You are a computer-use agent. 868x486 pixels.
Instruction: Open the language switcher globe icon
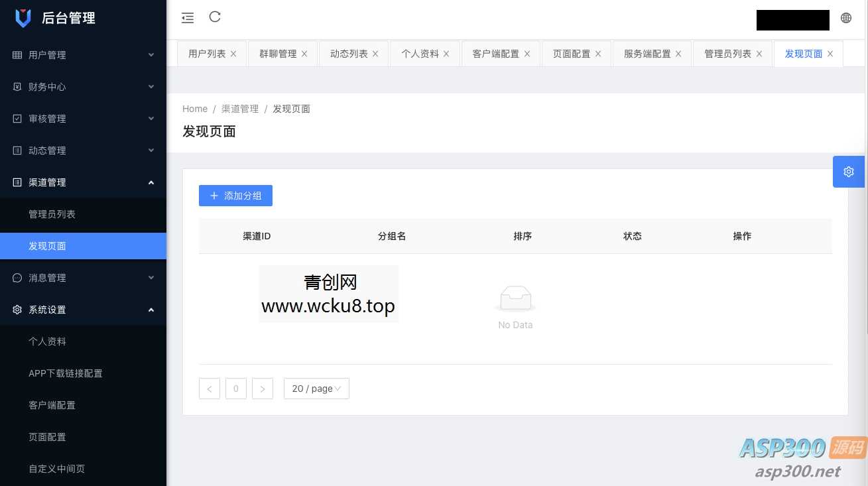point(846,17)
